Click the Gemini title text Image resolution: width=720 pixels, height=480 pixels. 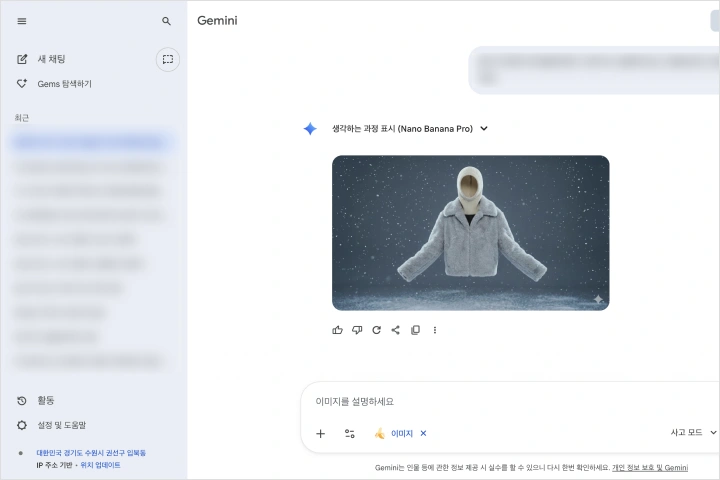(x=217, y=21)
